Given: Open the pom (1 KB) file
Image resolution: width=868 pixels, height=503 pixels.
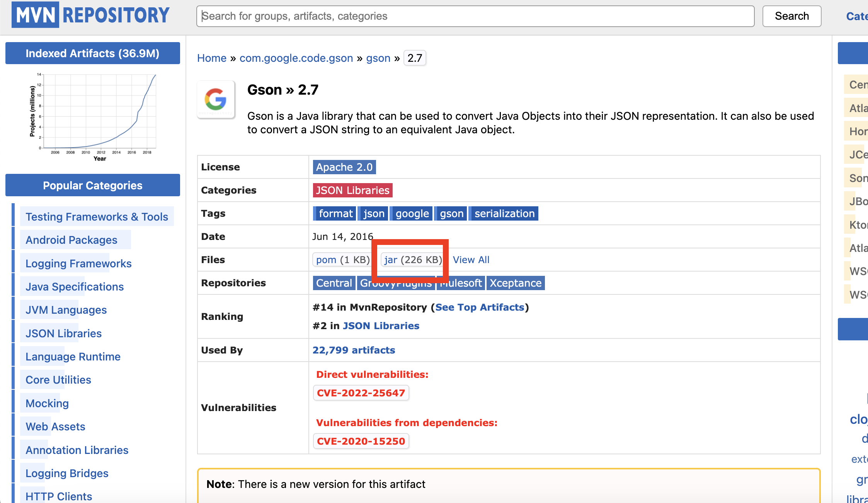Looking at the screenshot, I should tap(326, 260).
